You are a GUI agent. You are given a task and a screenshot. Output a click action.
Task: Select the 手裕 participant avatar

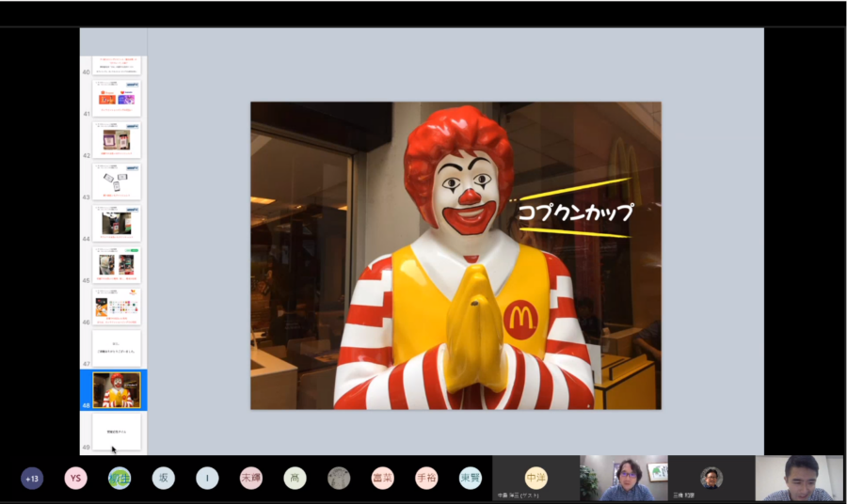[426, 478]
